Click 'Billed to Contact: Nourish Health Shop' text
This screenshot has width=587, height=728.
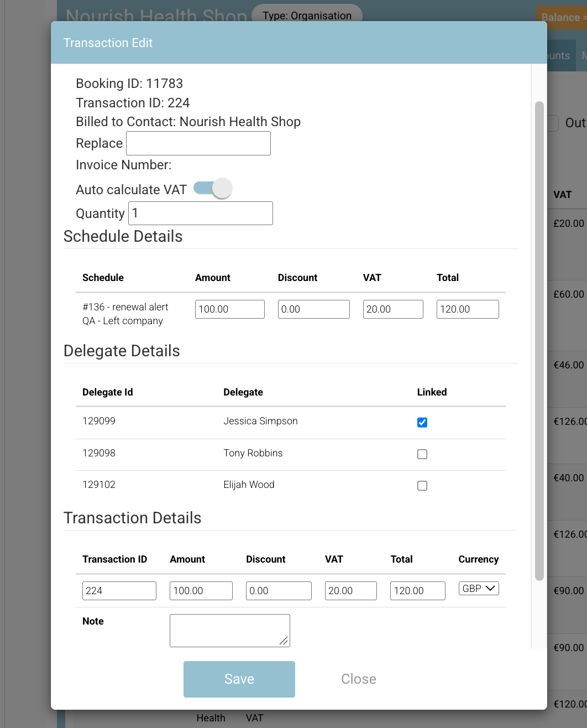point(188,122)
